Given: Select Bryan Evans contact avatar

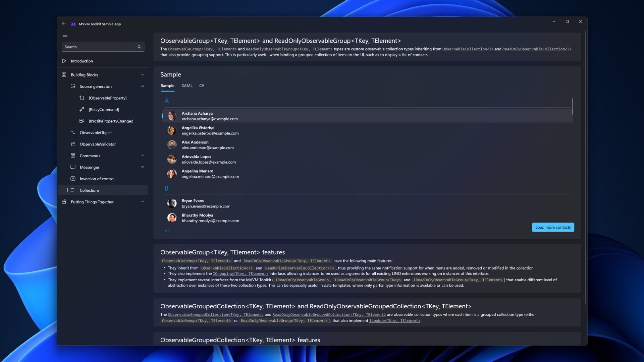Looking at the screenshot, I should point(172,203).
